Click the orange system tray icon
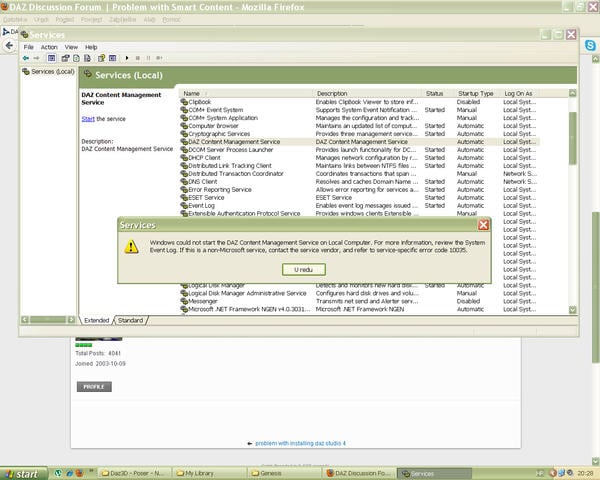 pos(553,473)
